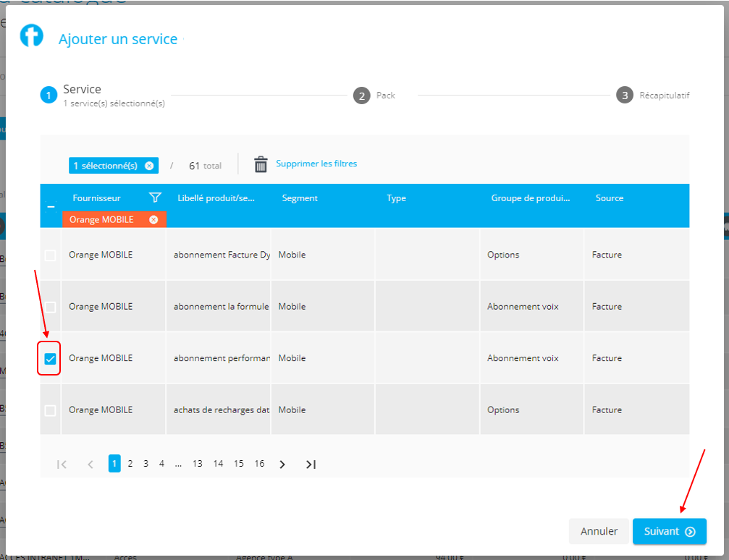Check the 'achats de recharges dat' row checkbox
Image resolution: width=729 pixels, height=560 pixels.
point(50,410)
